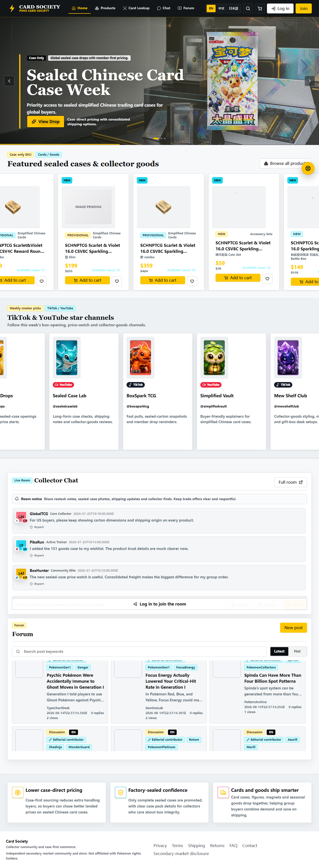Select the active first hero carousel dot
Viewport: 319px width, 868px height.
[156, 138]
